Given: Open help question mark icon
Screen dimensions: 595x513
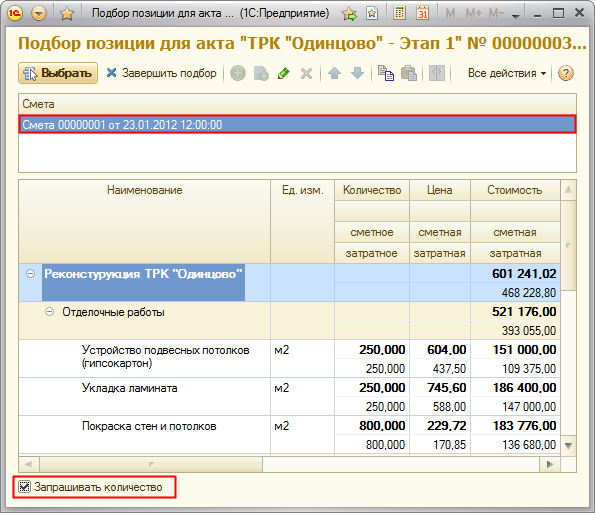Looking at the screenshot, I should [565, 73].
